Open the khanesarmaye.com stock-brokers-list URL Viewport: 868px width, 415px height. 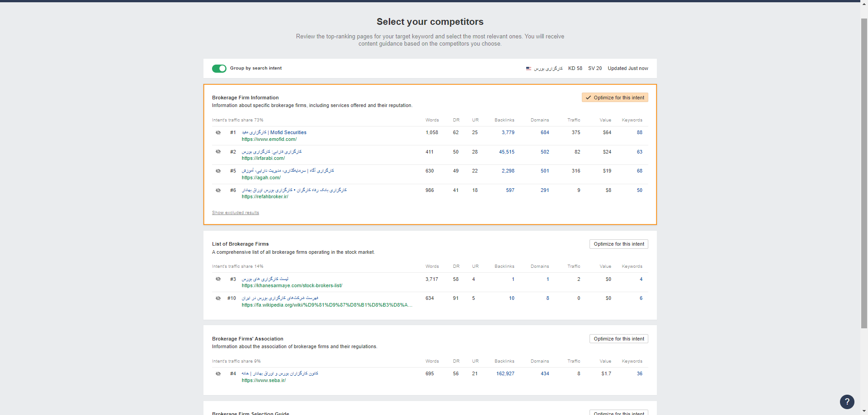click(292, 286)
